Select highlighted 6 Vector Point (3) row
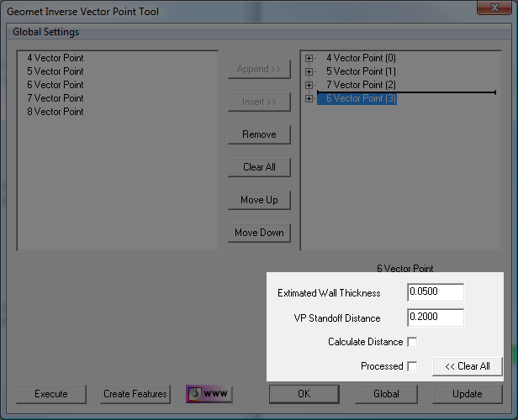The image size is (518, 420). coord(357,98)
